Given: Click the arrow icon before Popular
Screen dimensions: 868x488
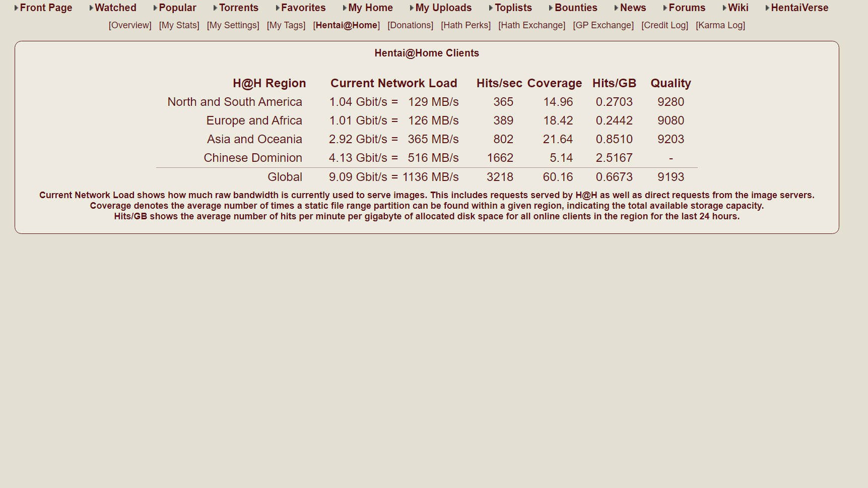Looking at the screenshot, I should click(x=155, y=8).
